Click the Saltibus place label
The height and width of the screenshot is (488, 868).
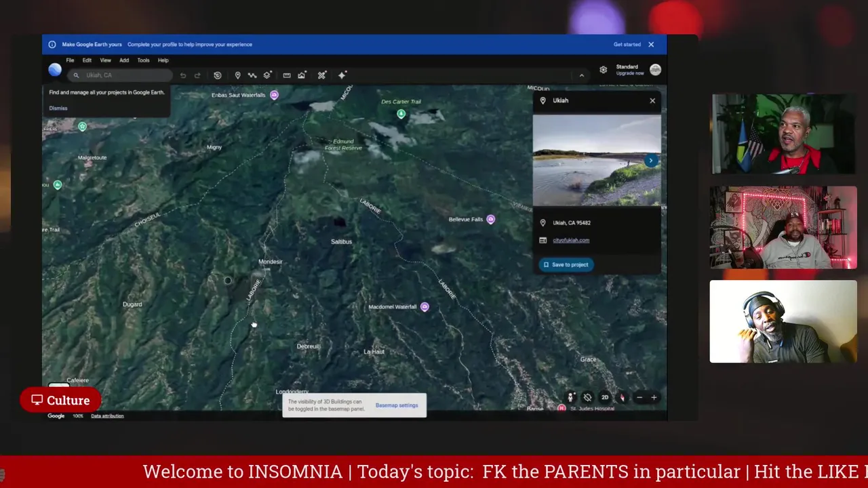341,242
